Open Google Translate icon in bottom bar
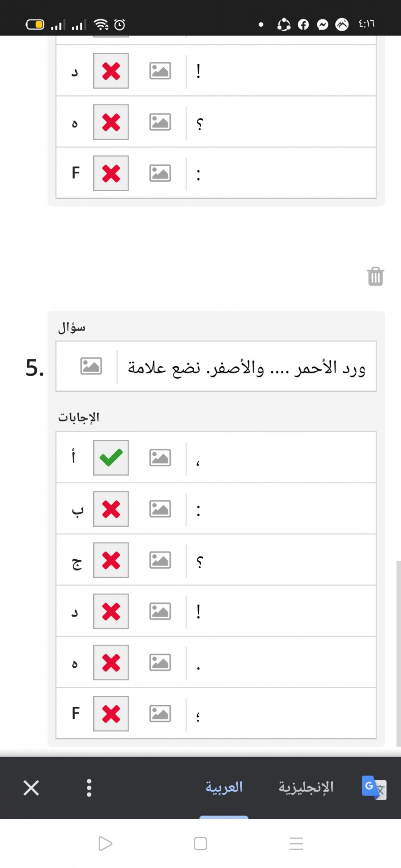This screenshot has width=401, height=868. click(x=374, y=788)
